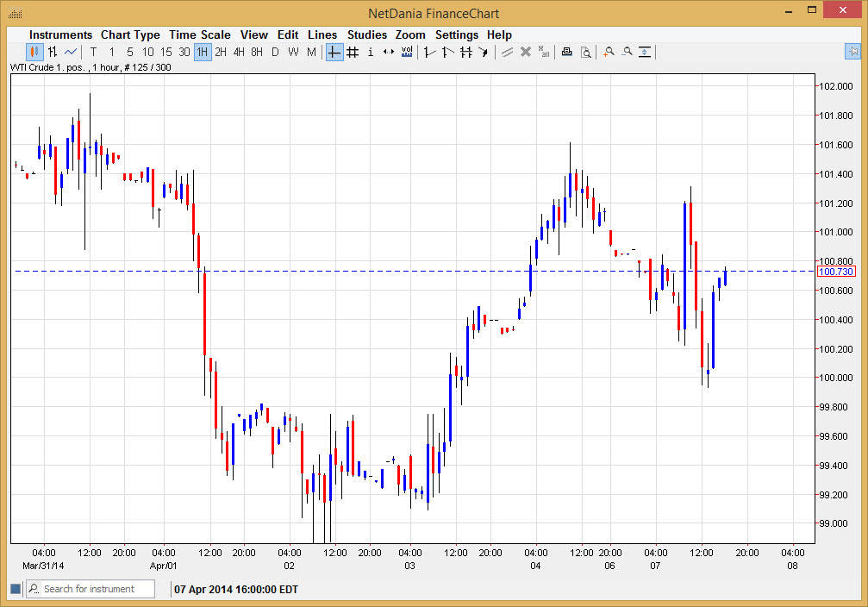
Task: Toggle the chart grid lines icon
Action: (353, 52)
